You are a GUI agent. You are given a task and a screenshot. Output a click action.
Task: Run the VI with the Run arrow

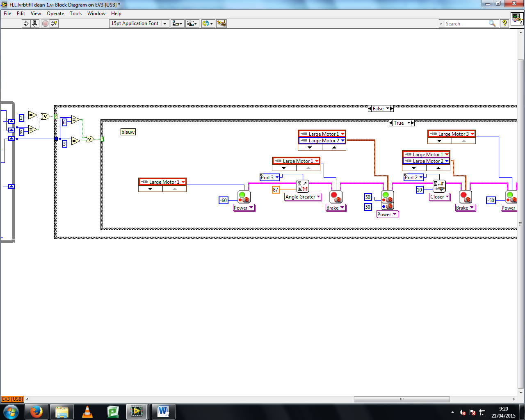pyautogui.click(x=26, y=24)
